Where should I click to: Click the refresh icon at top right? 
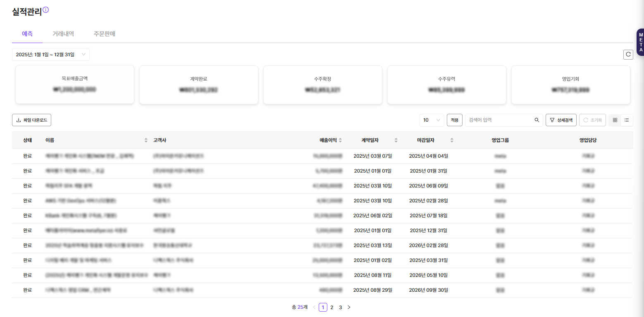click(x=628, y=55)
